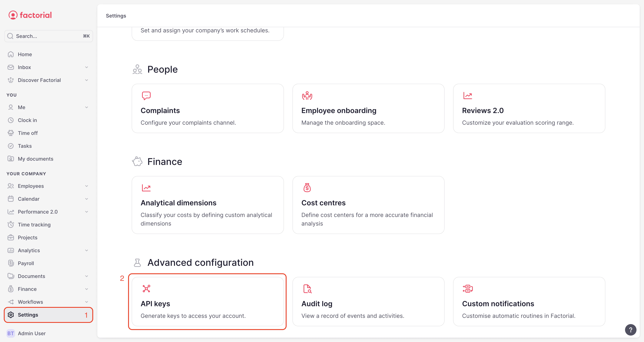Open the help button

click(631, 330)
